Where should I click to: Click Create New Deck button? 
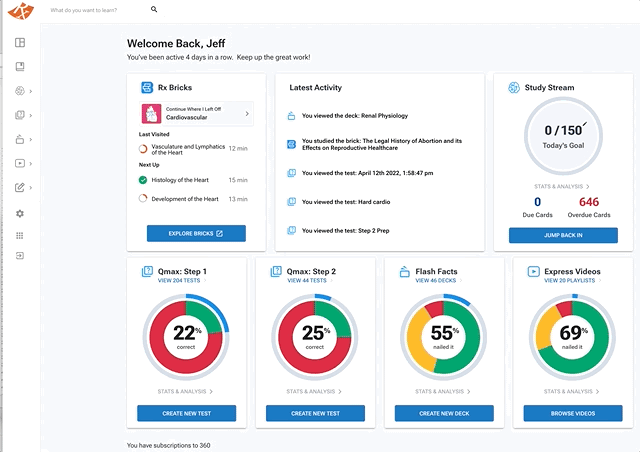[x=444, y=413]
